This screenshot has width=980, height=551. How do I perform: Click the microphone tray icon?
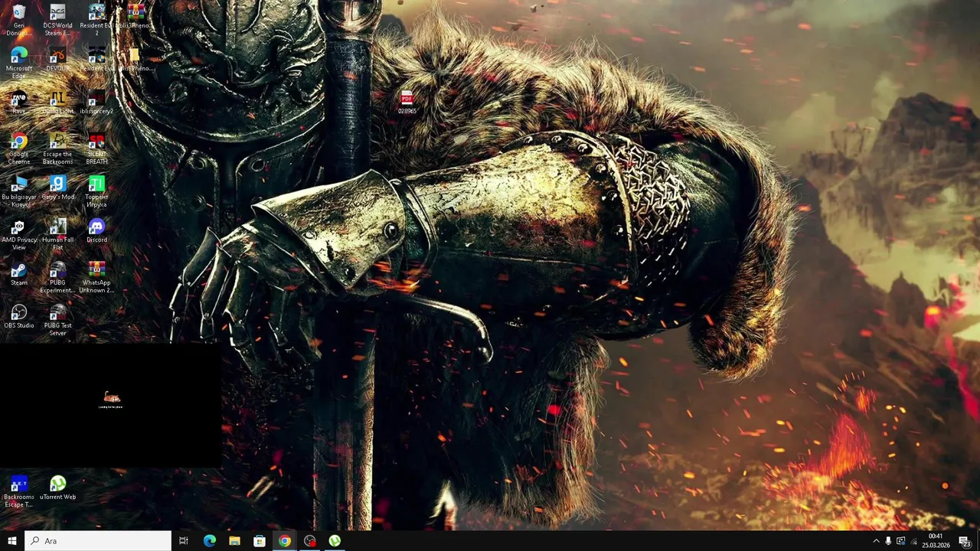888,541
